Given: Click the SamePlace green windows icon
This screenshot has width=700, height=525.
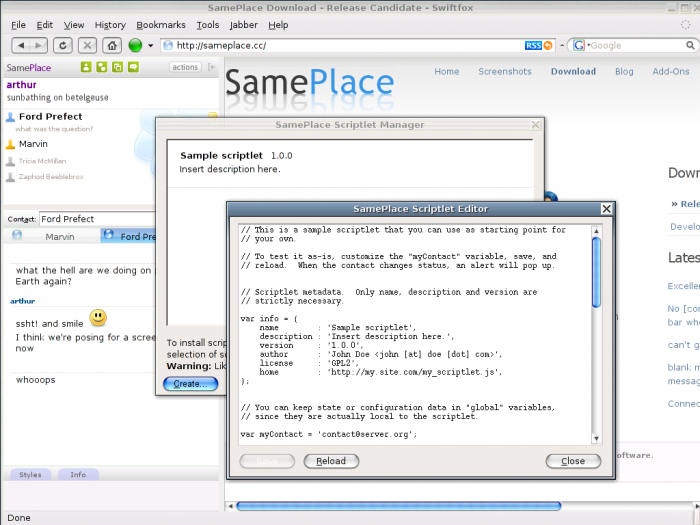Looking at the screenshot, I should (117, 67).
